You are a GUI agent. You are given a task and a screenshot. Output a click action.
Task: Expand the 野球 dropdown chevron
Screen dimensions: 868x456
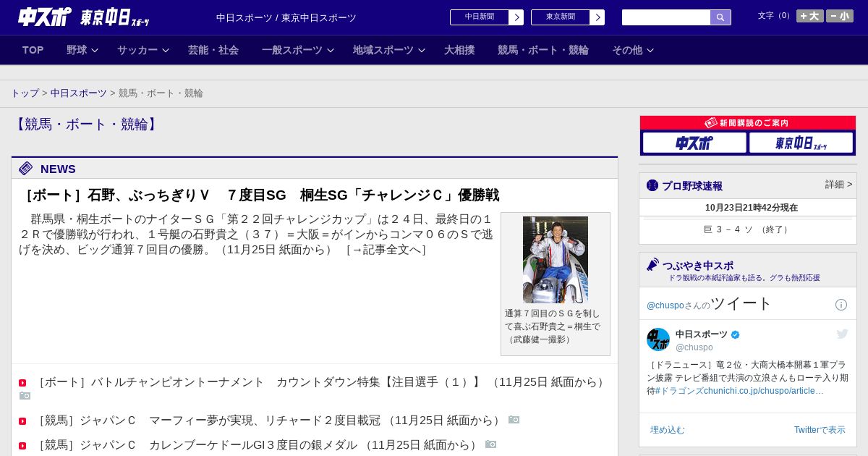[95, 51]
